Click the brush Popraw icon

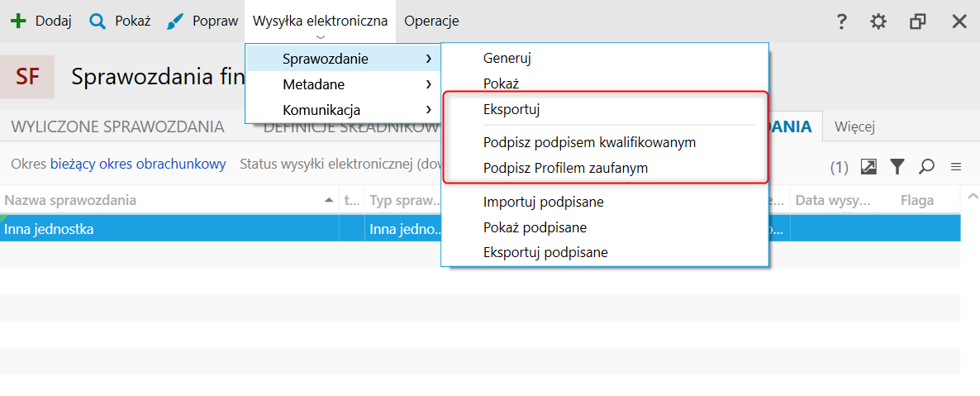coord(176,21)
